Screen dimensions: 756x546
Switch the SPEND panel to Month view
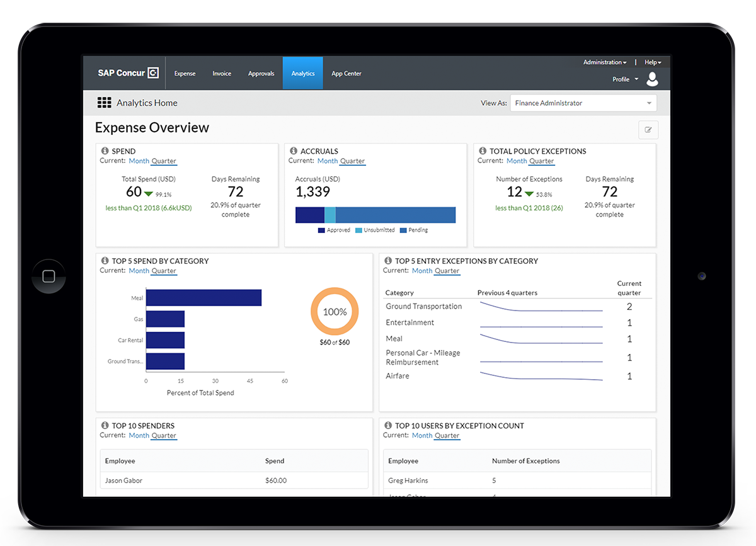tap(139, 161)
